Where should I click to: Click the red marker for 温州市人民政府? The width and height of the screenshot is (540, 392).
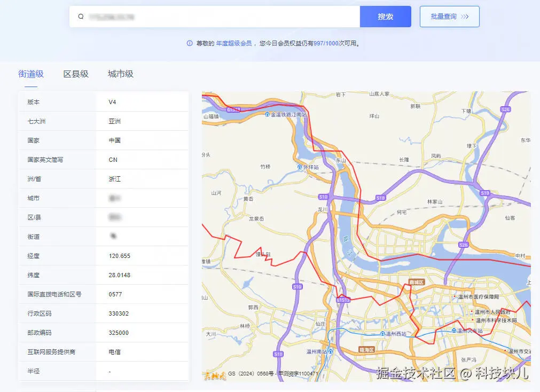472,311
